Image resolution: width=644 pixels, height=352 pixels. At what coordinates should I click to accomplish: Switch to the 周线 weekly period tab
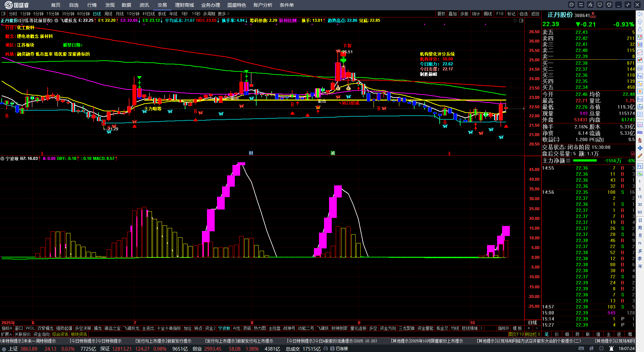pos(108,14)
